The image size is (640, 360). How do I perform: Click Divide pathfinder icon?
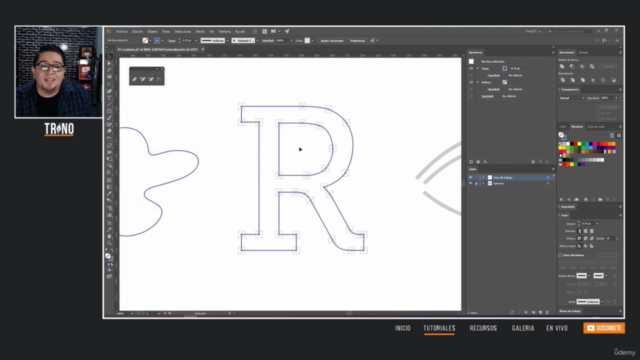563,80
